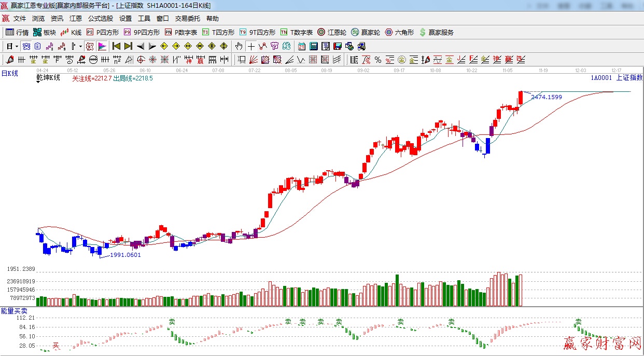This screenshot has height=356, width=644.
Task: Select the hand pan tool
Action: [x=239, y=46]
